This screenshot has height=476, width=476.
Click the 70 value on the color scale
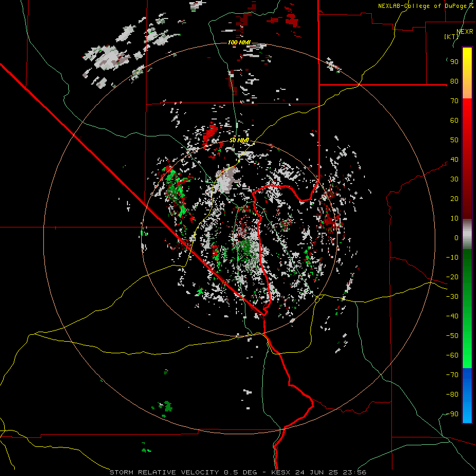[454, 101]
